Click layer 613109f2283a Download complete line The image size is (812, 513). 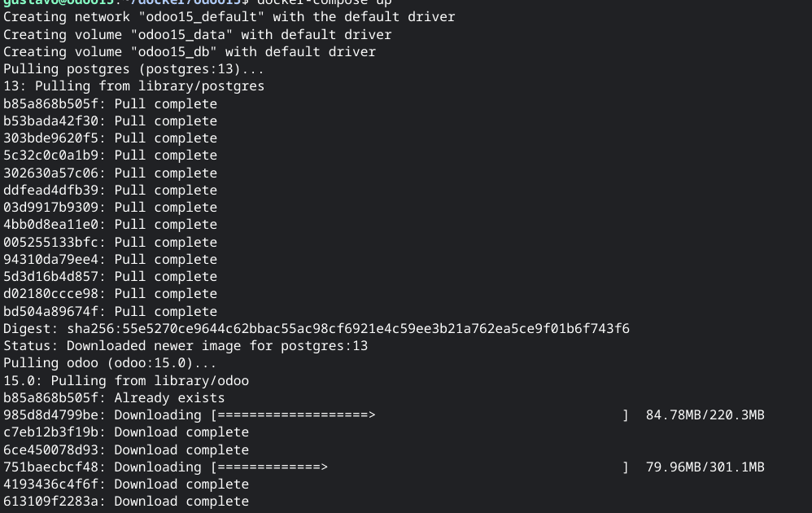(x=126, y=502)
